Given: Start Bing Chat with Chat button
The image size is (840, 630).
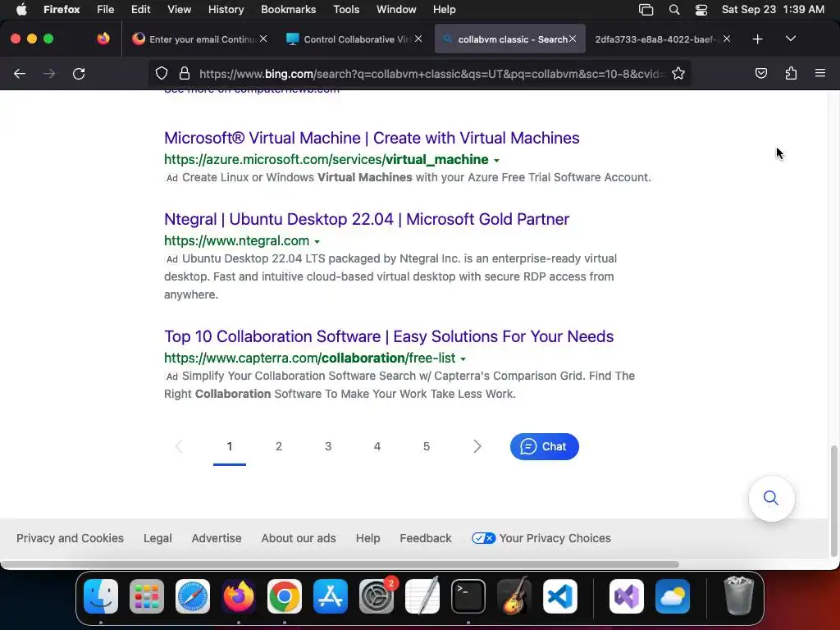Looking at the screenshot, I should click(545, 447).
